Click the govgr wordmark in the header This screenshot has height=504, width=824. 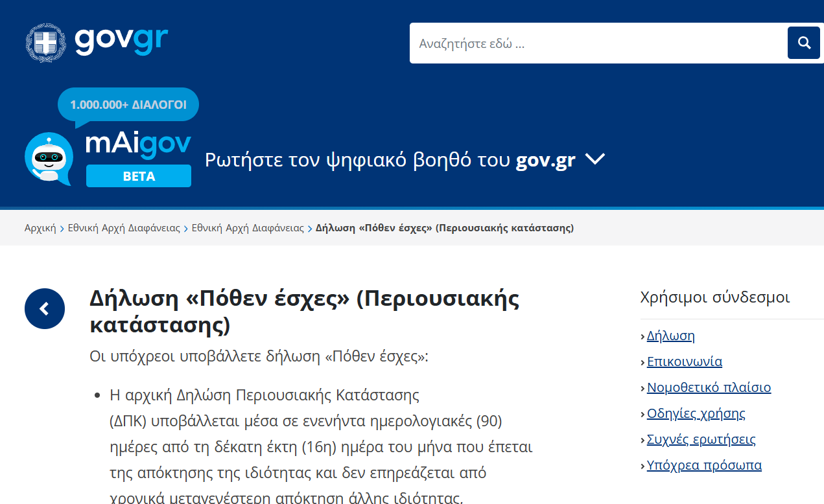121,40
